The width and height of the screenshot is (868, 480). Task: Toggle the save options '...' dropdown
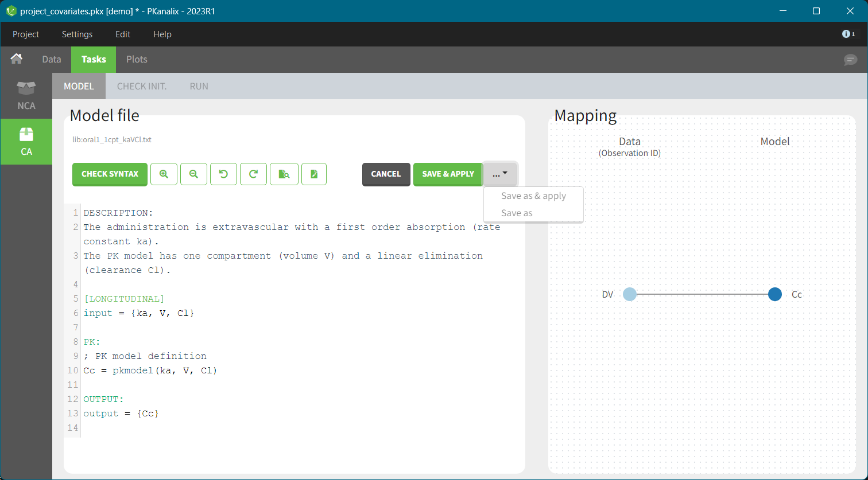pyautogui.click(x=500, y=174)
